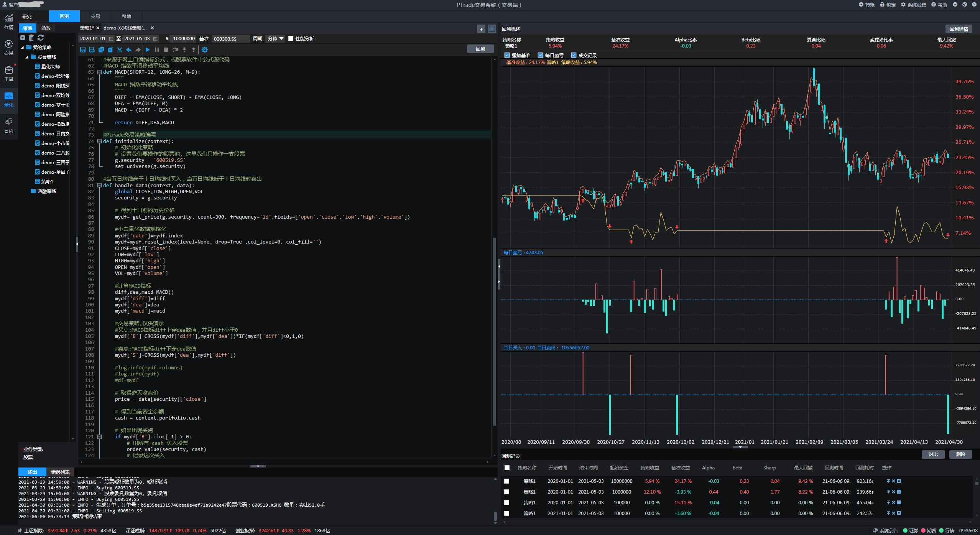Open 量化 quant module in left sidebar
The image size is (980, 535).
point(9,100)
